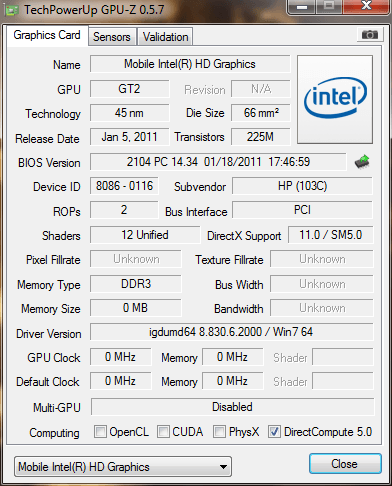Click the Intel logo image

(335, 99)
